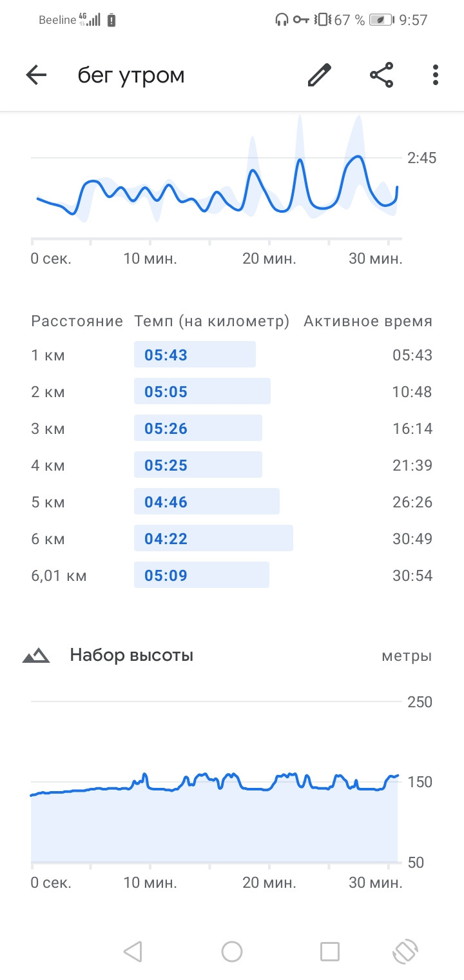Tap the elevation chart area

pos(215,817)
